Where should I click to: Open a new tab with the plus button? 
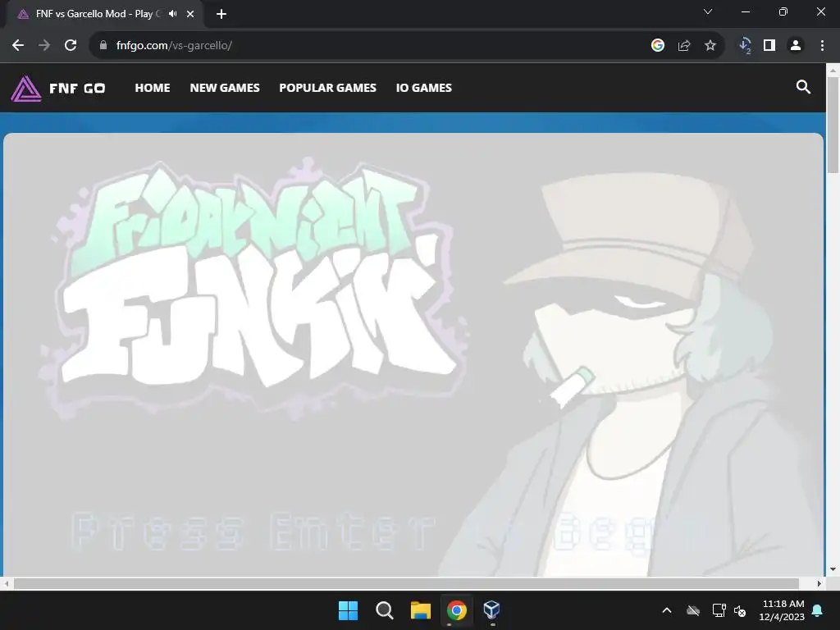coord(221,14)
